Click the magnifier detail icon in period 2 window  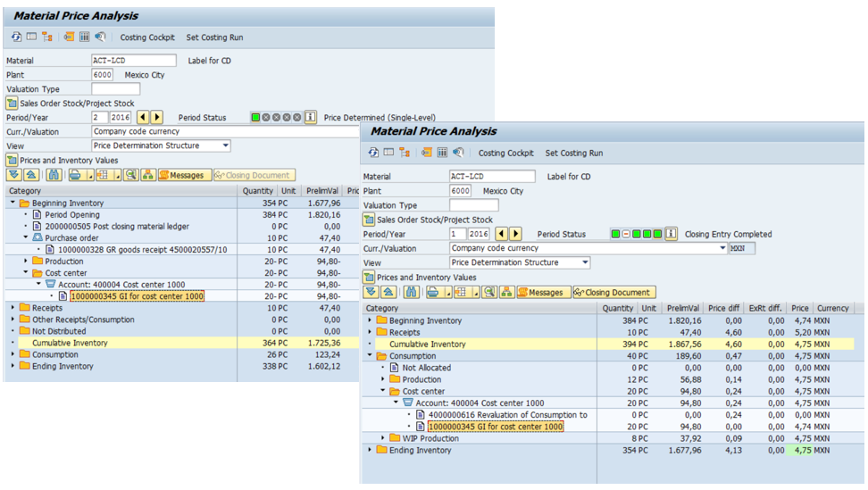click(x=130, y=175)
